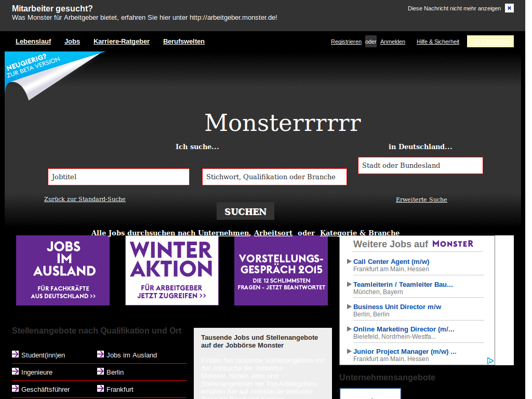Expand the Online Marketing Director arrow
The image size is (532, 399).
click(x=349, y=329)
